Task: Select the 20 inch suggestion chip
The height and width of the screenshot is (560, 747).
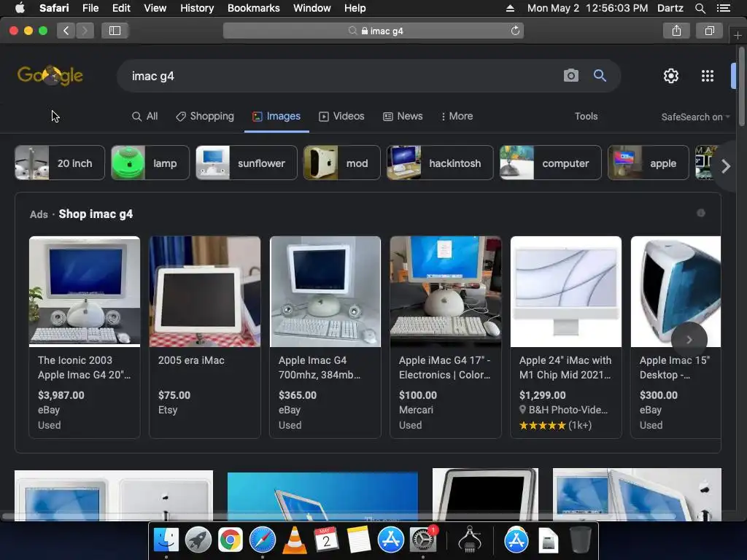Action: tap(60, 163)
